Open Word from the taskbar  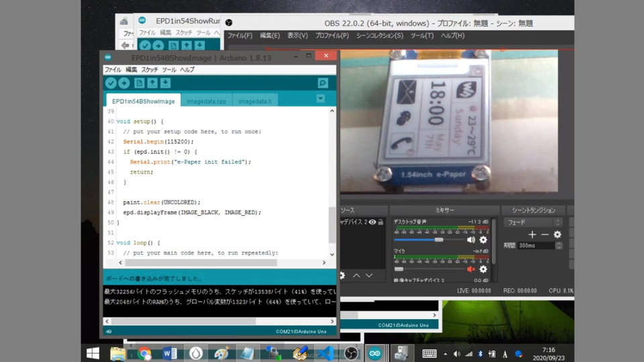(x=170, y=353)
